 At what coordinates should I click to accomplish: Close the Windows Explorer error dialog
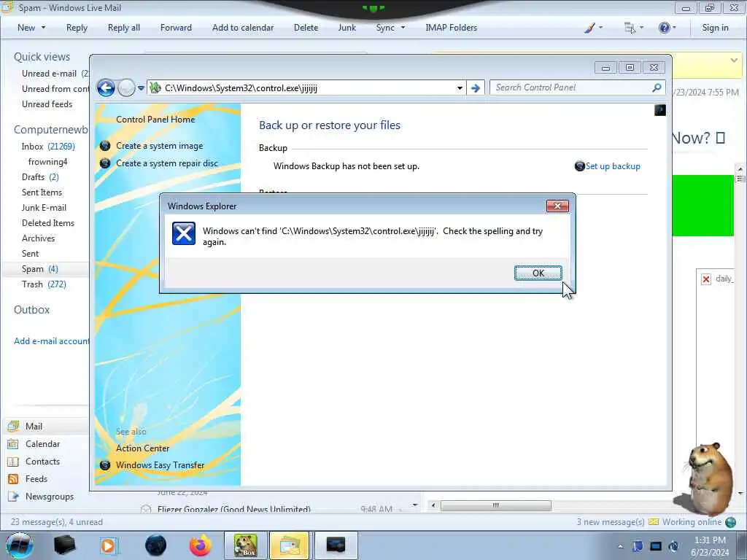pyautogui.click(x=557, y=206)
